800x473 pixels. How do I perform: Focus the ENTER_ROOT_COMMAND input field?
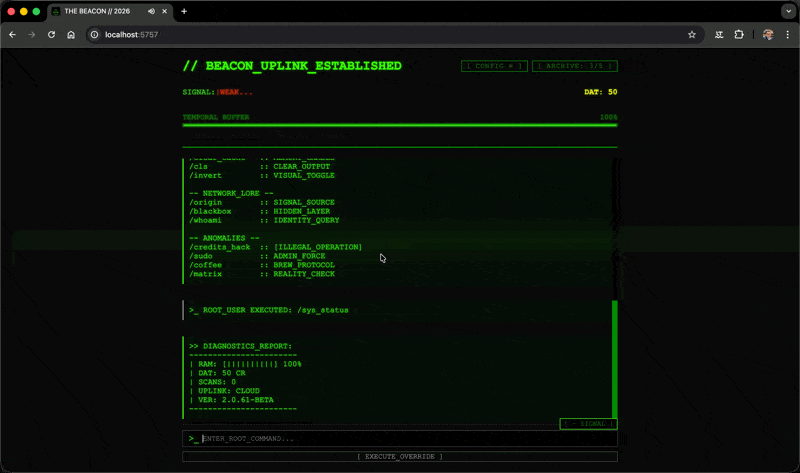[x=405, y=439]
